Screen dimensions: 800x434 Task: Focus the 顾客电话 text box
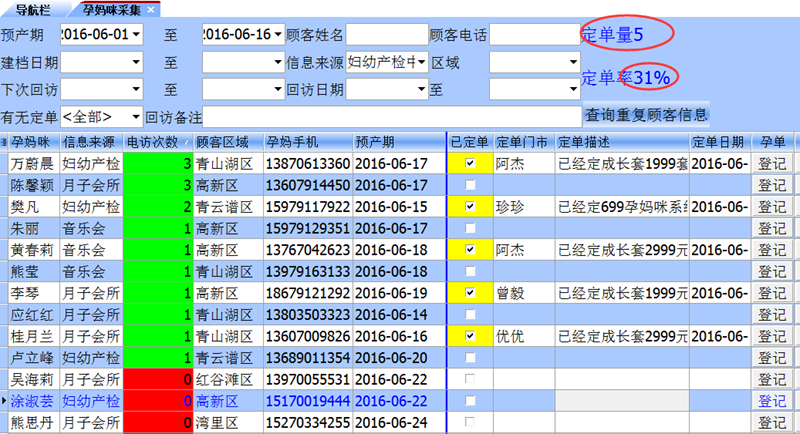click(x=534, y=35)
